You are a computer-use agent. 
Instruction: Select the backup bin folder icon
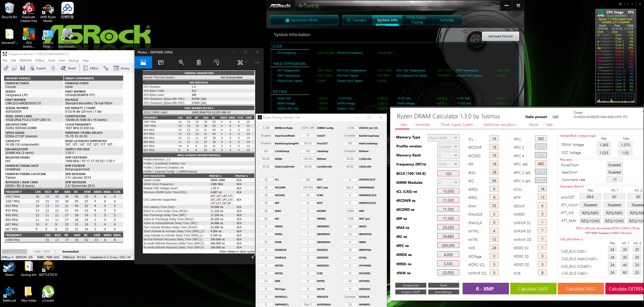pyautogui.click(x=29, y=269)
